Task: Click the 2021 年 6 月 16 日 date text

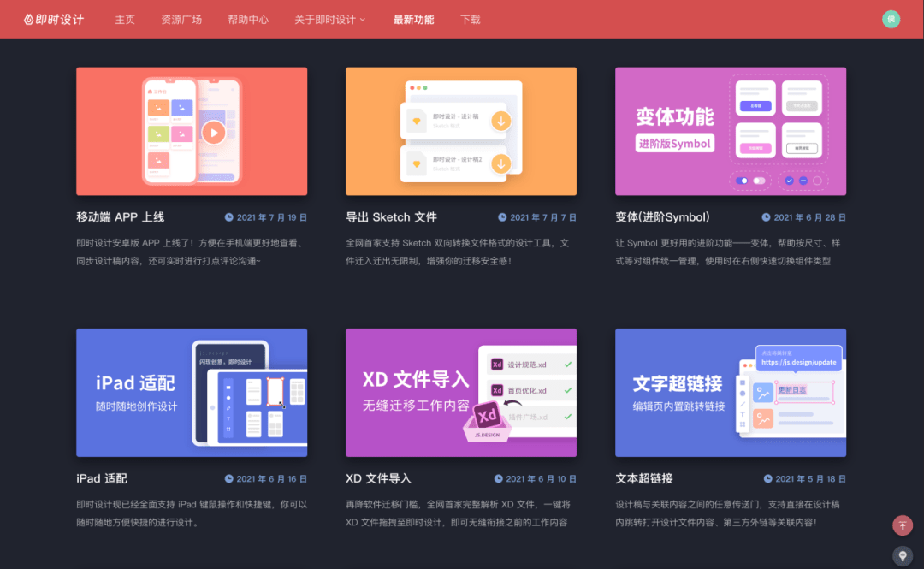Action: tap(272, 479)
